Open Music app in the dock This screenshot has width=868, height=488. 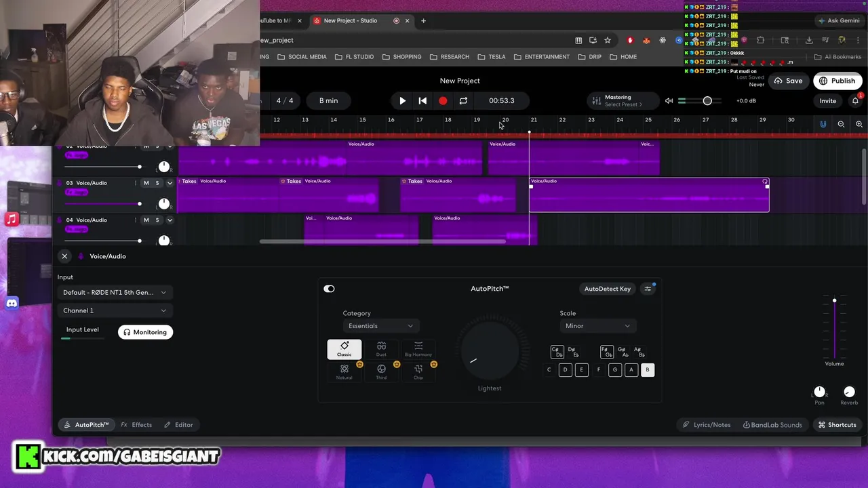click(x=12, y=219)
